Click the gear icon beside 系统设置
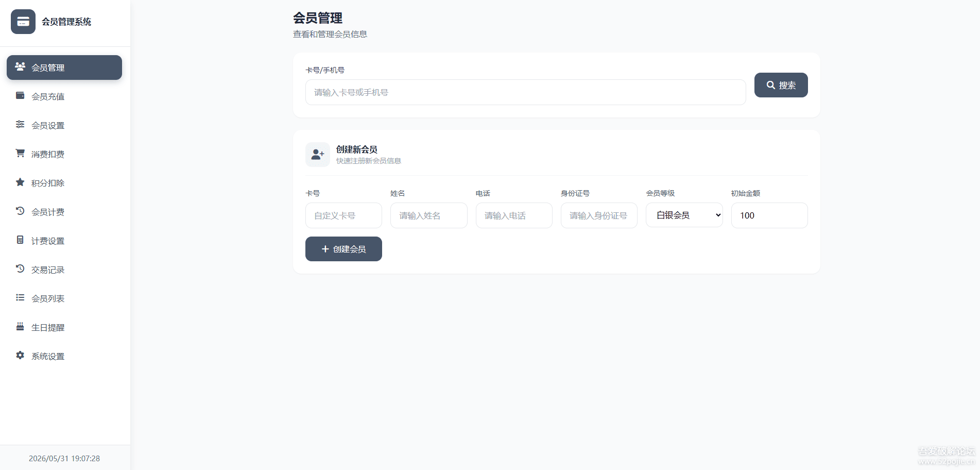Screen dimensions: 980x470 click(x=20, y=355)
